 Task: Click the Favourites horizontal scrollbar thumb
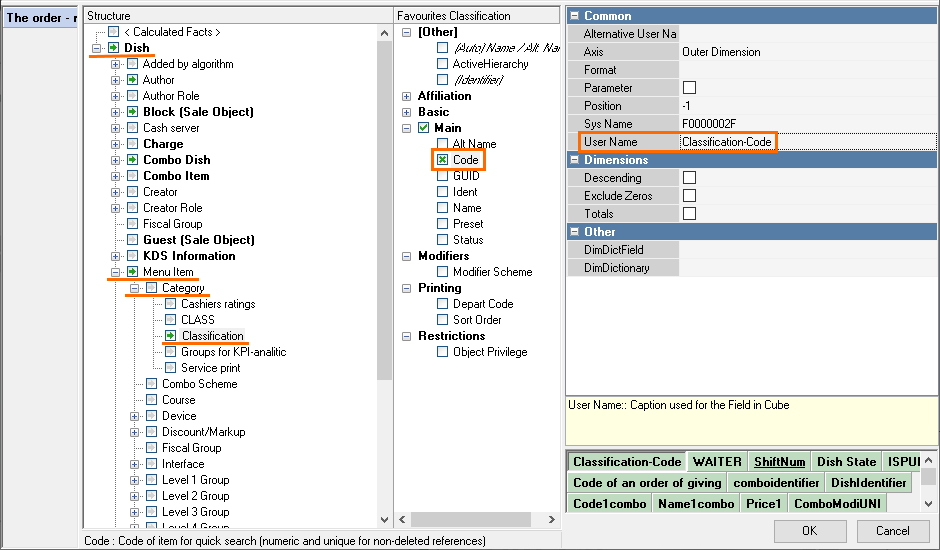pos(471,519)
